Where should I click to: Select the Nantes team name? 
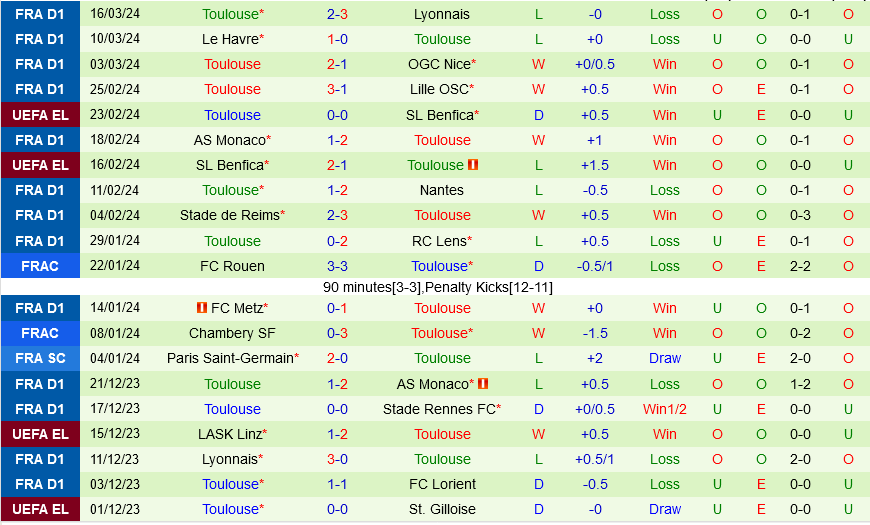click(442, 190)
